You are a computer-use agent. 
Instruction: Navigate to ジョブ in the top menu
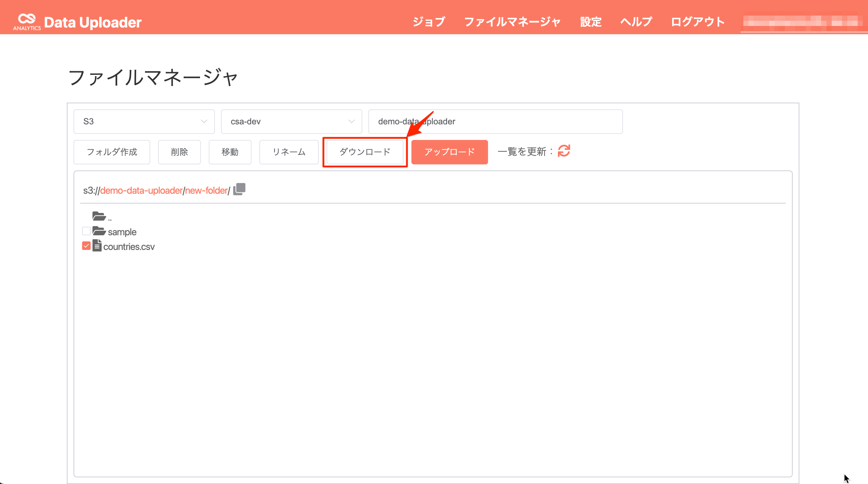coord(428,22)
